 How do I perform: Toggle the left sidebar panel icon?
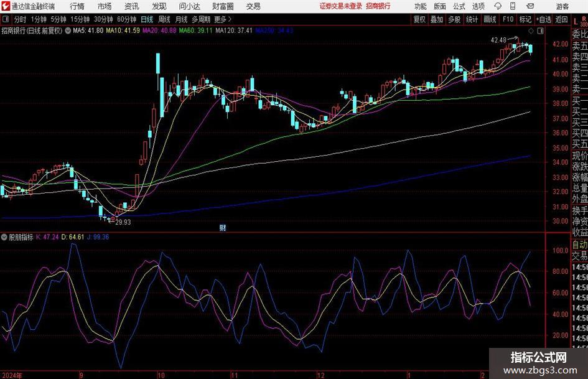pyautogui.click(x=5, y=19)
